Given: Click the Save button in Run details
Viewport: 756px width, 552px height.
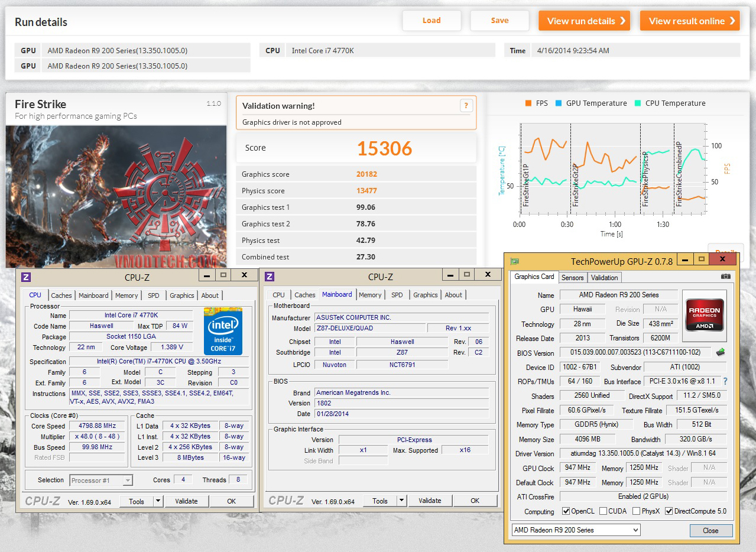Looking at the screenshot, I should coord(499,21).
